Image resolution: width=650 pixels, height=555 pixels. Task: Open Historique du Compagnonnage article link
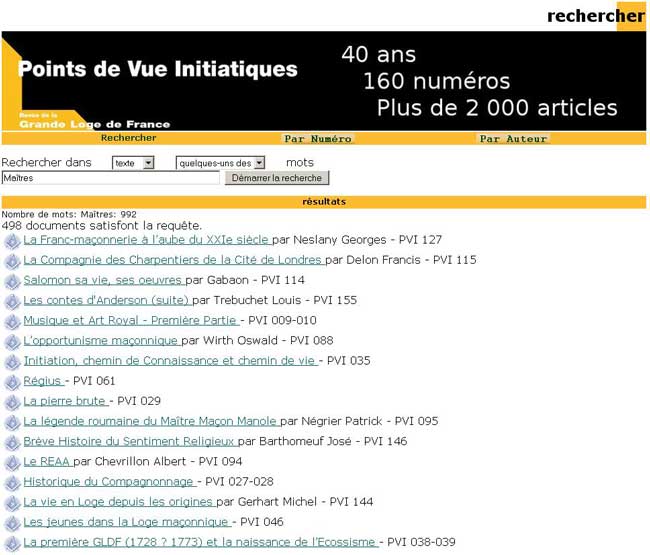[x=109, y=482]
